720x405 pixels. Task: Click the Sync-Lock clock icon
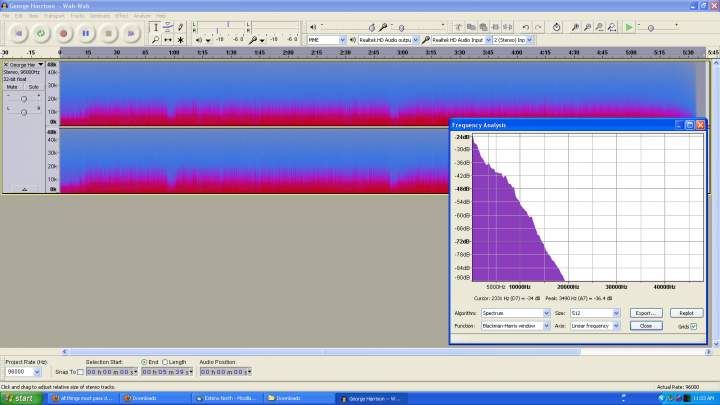pos(557,28)
